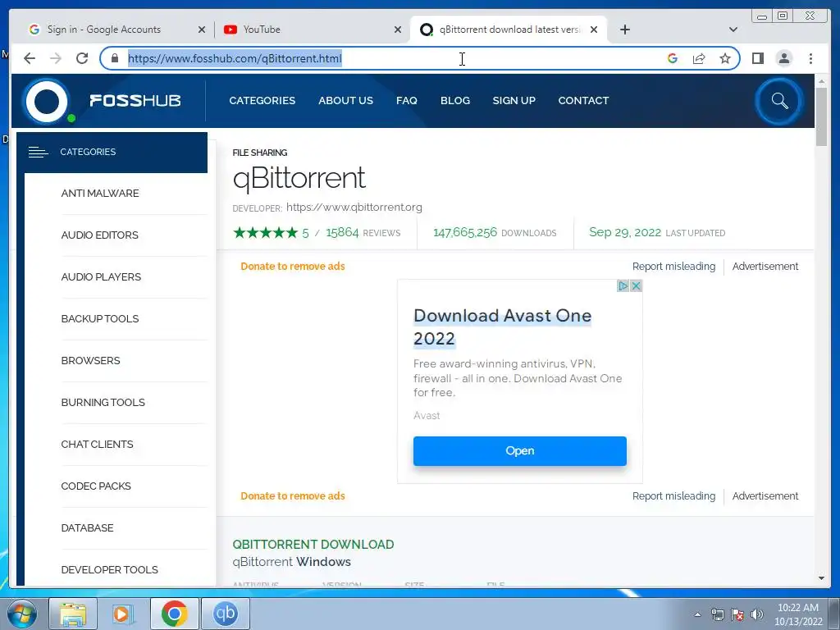The image size is (840, 630).
Task: Open ABOUT US in the top navigation
Action: 345,101
